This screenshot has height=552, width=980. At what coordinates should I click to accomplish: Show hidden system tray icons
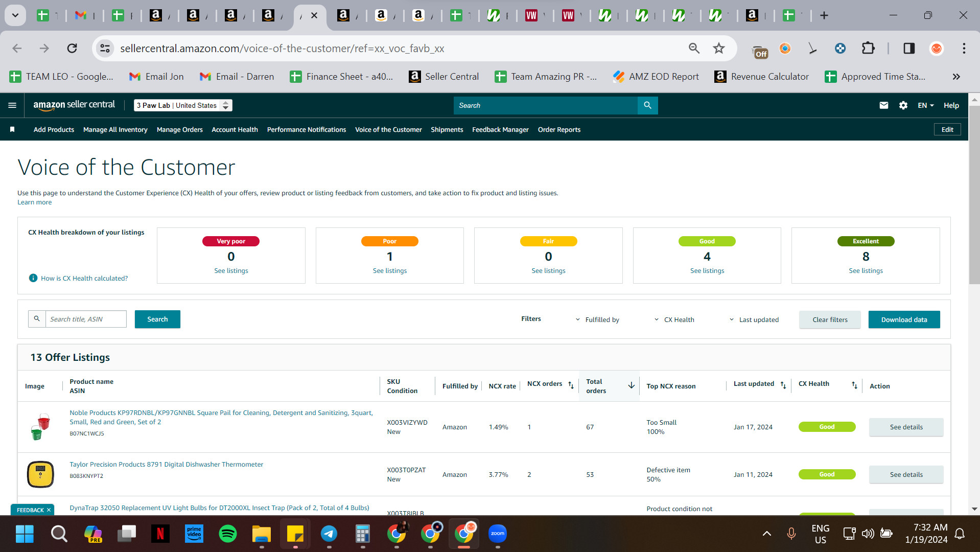coord(767,534)
